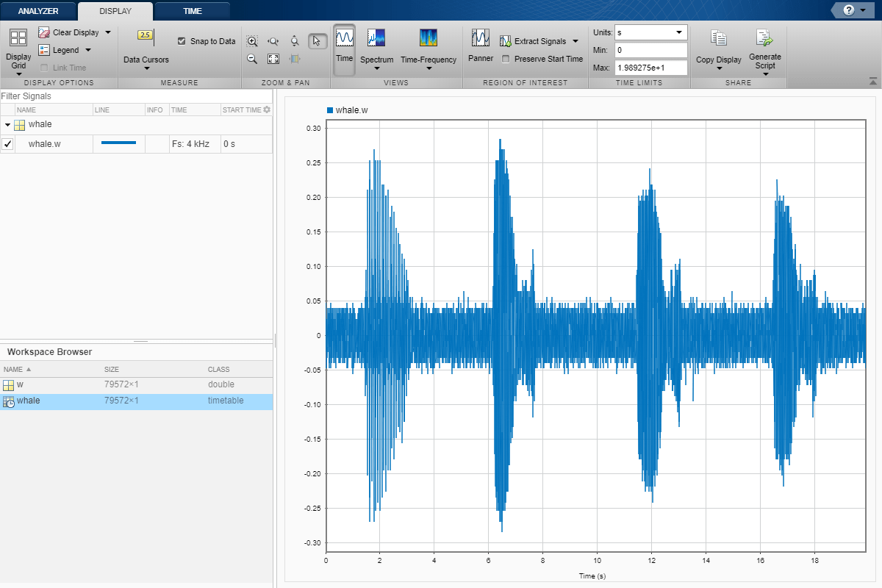Viewport: 882px width, 588px height.
Task: Click the Fit to View icon
Action: pyautogui.click(x=273, y=59)
